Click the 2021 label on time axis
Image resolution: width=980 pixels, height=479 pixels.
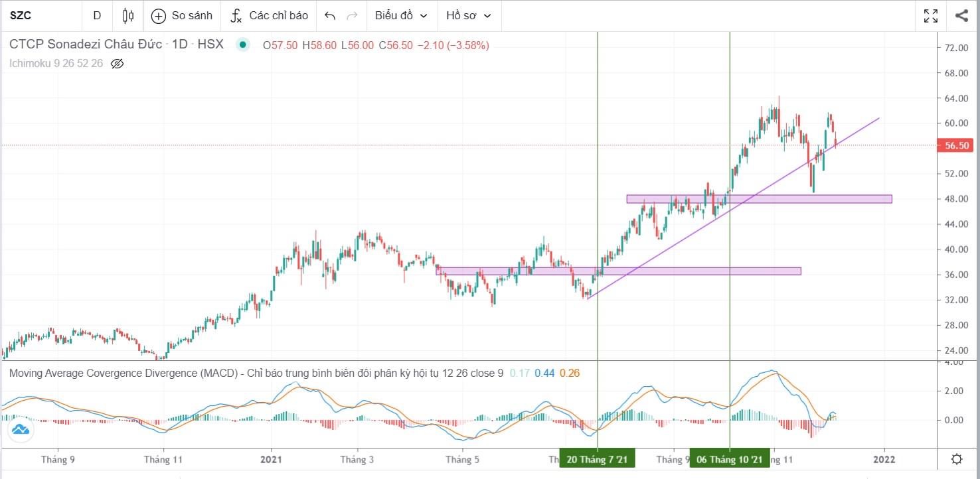(271, 459)
